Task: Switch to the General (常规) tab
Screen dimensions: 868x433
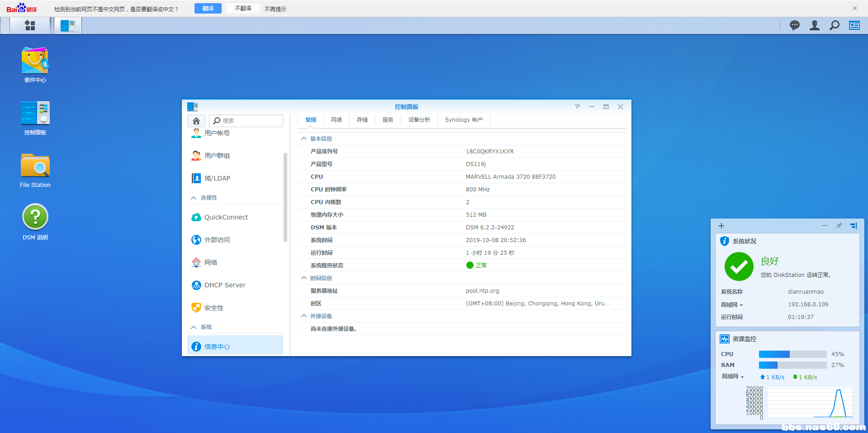Action: 311,120
